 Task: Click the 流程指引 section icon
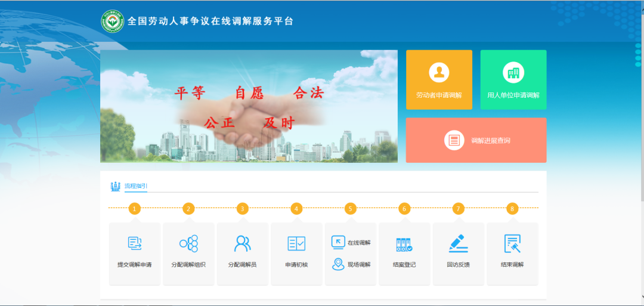click(x=116, y=186)
